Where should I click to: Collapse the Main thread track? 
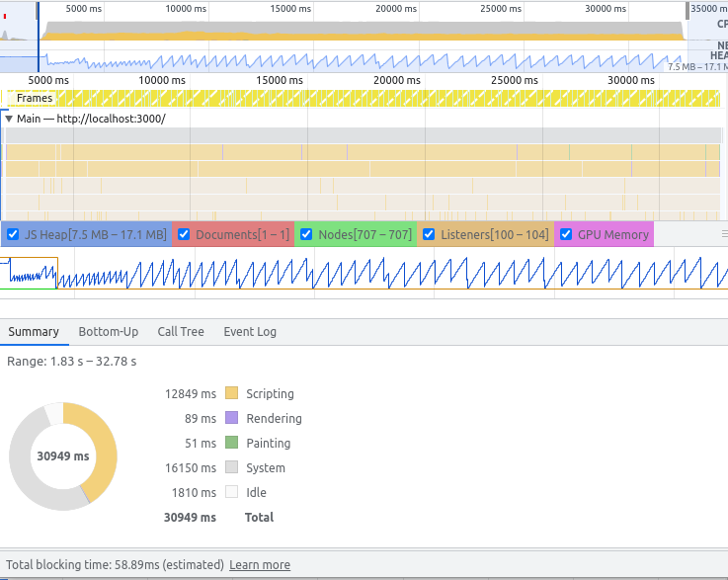point(8,119)
